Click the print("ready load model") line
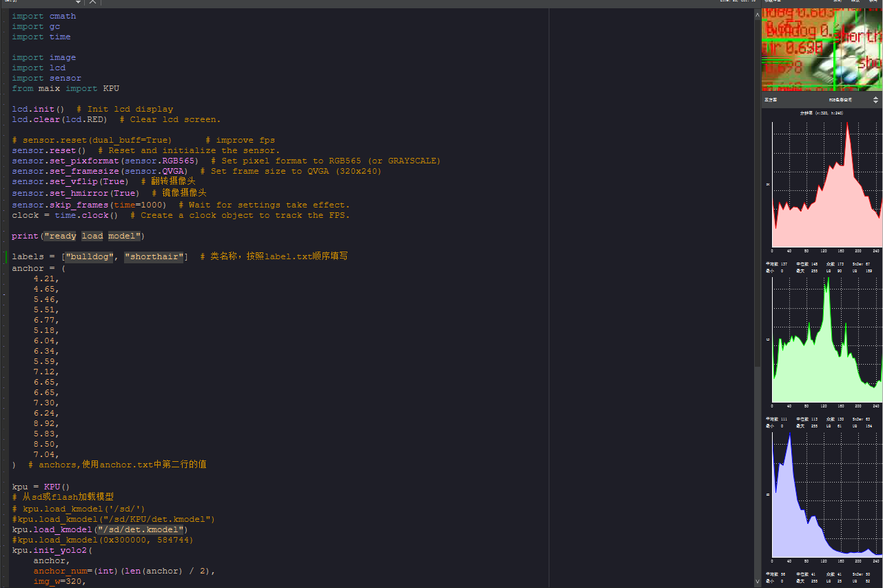 (78, 236)
